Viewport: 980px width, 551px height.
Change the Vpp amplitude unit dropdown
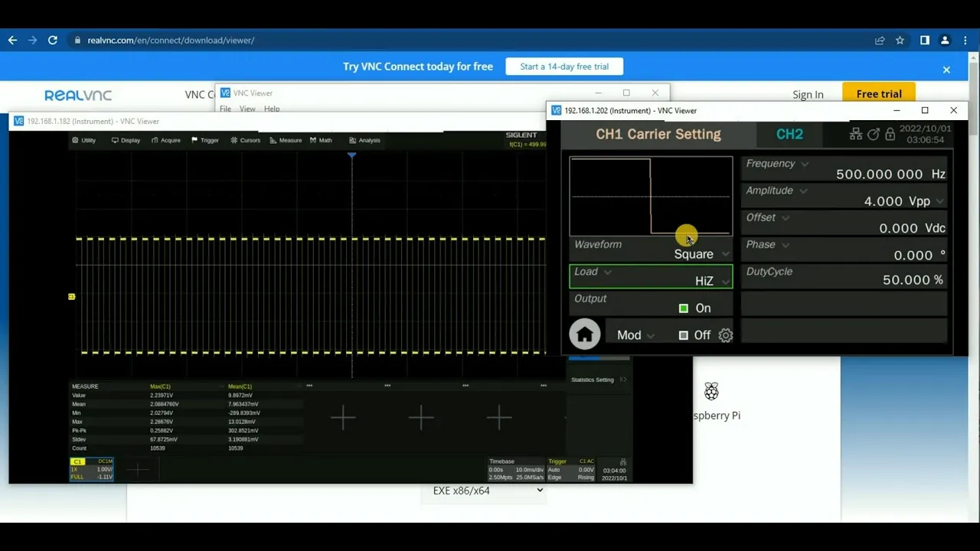tap(939, 201)
